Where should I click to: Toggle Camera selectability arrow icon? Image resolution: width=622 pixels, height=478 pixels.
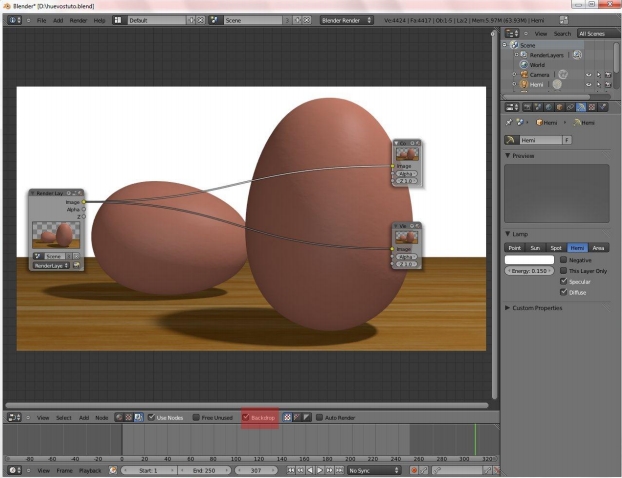[x=599, y=75]
